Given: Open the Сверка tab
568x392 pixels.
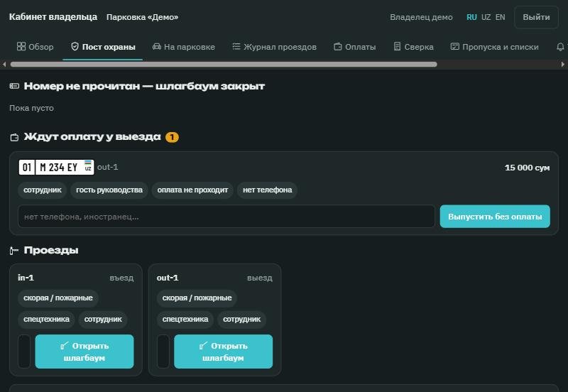Looking at the screenshot, I should tap(413, 47).
